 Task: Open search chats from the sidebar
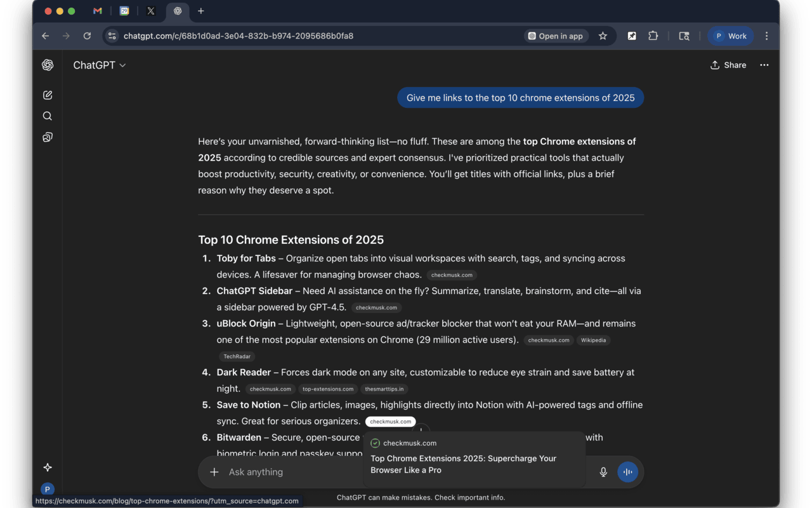coord(48,116)
